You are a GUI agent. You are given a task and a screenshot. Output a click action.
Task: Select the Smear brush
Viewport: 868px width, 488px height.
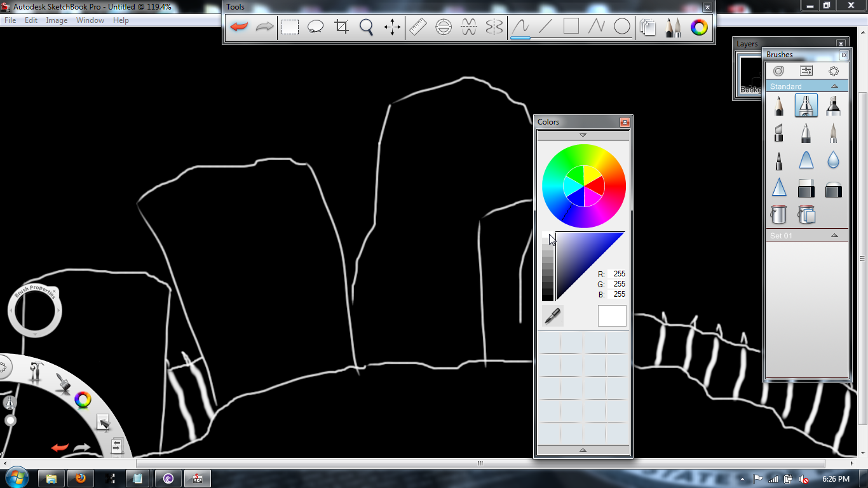click(x=806, y=160)
